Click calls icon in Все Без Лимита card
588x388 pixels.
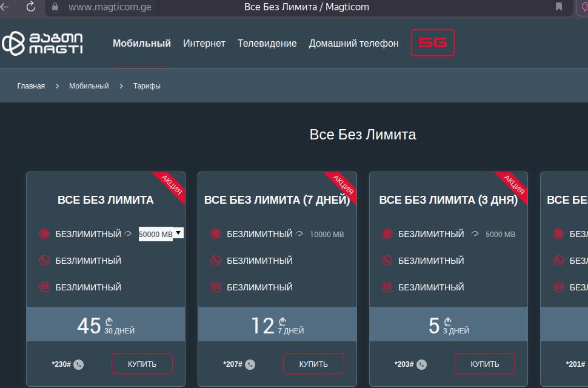[x=44, y=261]
